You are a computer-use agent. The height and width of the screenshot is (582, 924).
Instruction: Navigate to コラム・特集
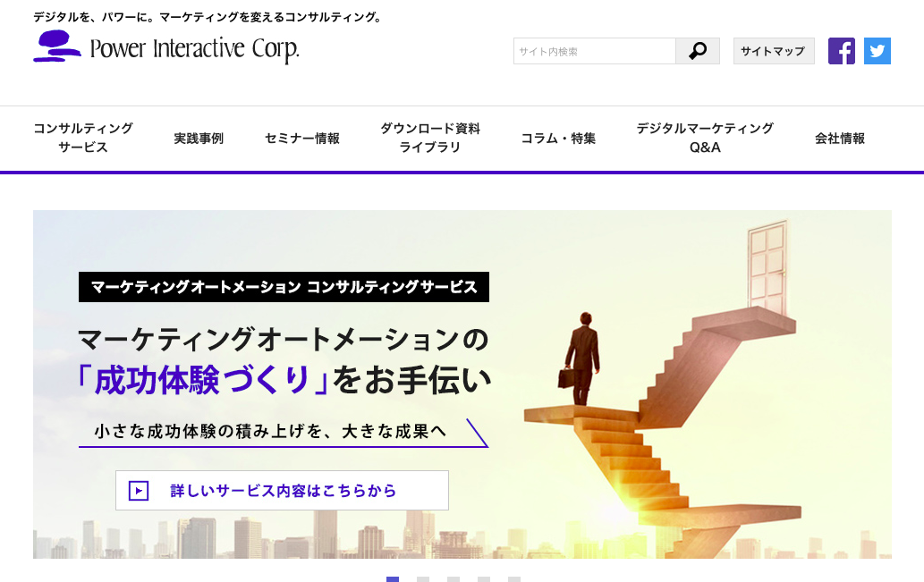click(x=558, y=139)
